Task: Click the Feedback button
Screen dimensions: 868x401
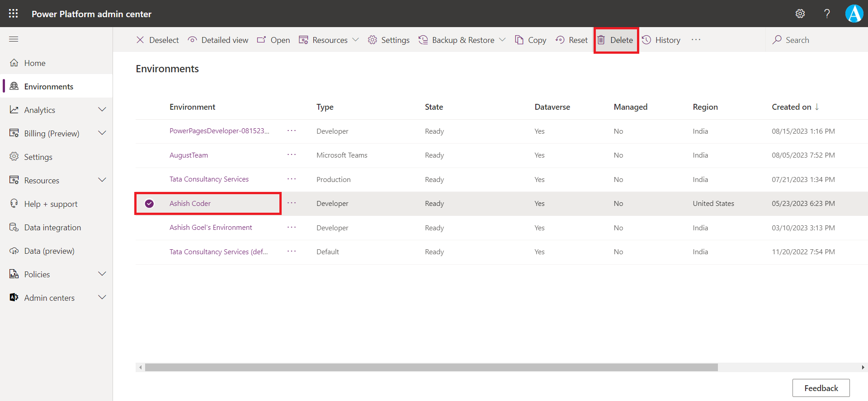Action: [x=821, y=388]
